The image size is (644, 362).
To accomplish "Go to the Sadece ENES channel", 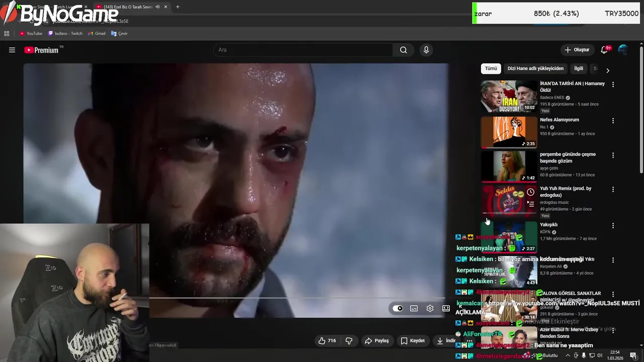I will pos(552,98).
